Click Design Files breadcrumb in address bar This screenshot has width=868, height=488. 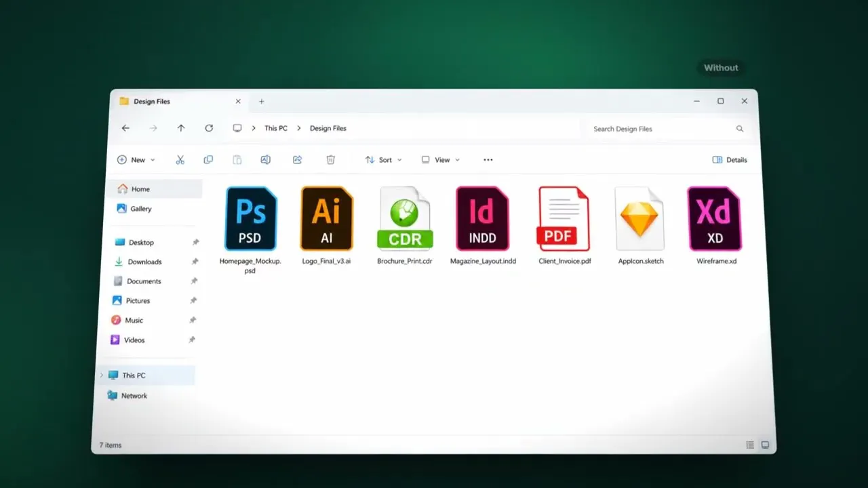(328, 128)
